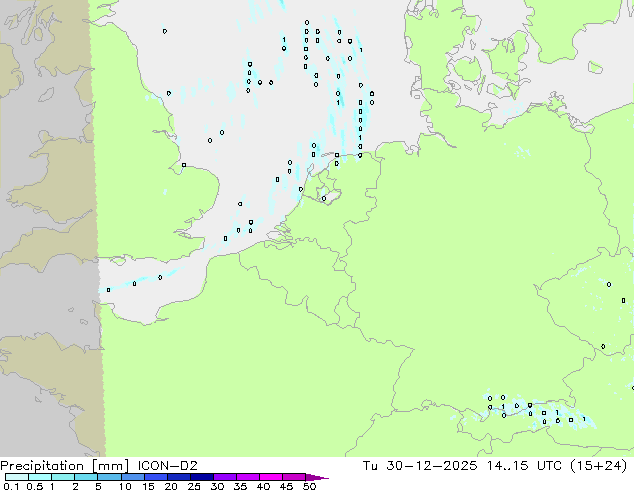Click the '40' legend scale label

[x=263, y=486]
